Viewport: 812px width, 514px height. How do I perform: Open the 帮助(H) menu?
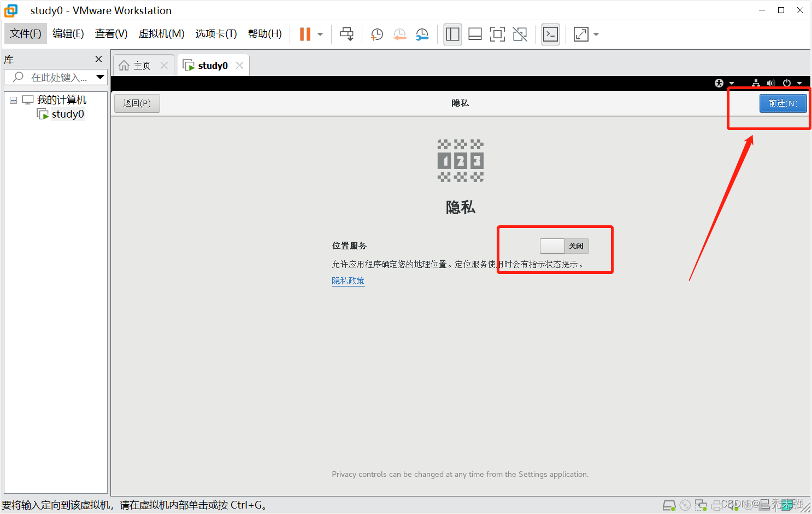click(265, 33)
